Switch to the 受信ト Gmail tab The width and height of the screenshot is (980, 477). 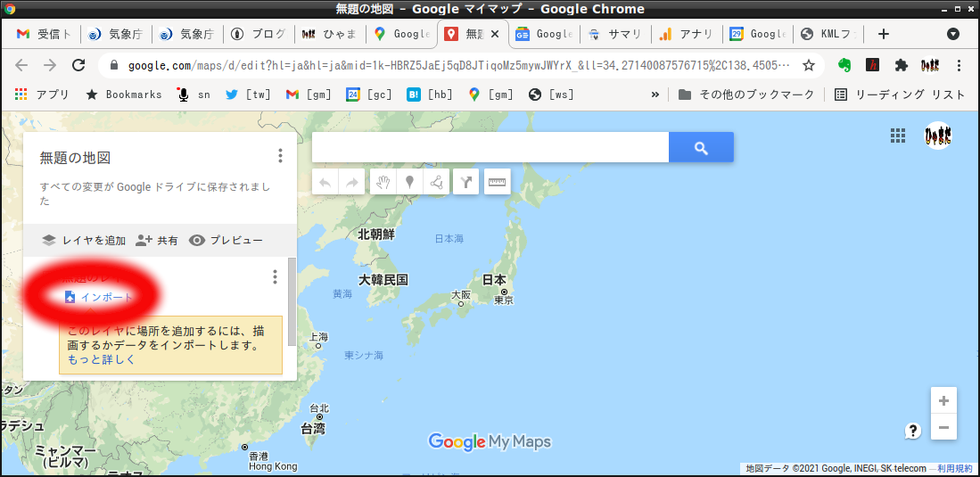pyautogui.click(x=44, y=34)
